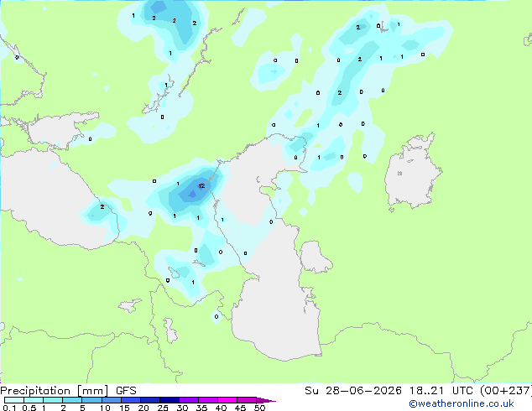Click the legend arrow tip beyond 50
Image resolution: width=532 pixels, height=411 pixels.
coord(266,400)
